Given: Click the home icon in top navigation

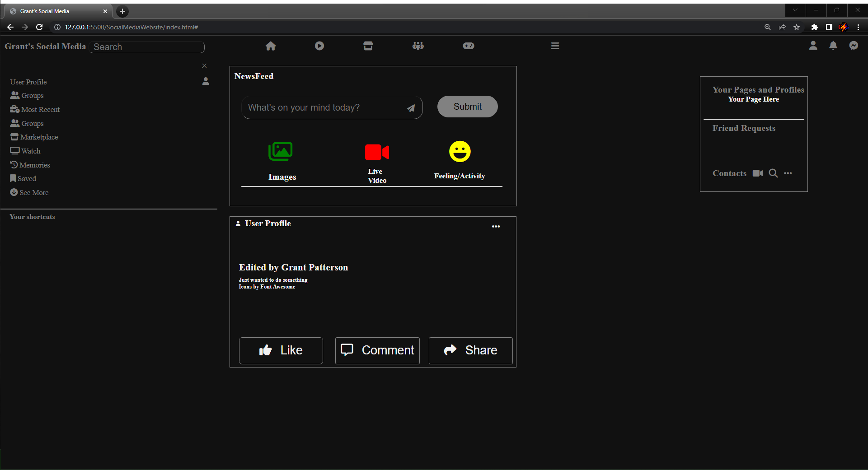Looking at the screenshot, I should click(x=271, y=46).
